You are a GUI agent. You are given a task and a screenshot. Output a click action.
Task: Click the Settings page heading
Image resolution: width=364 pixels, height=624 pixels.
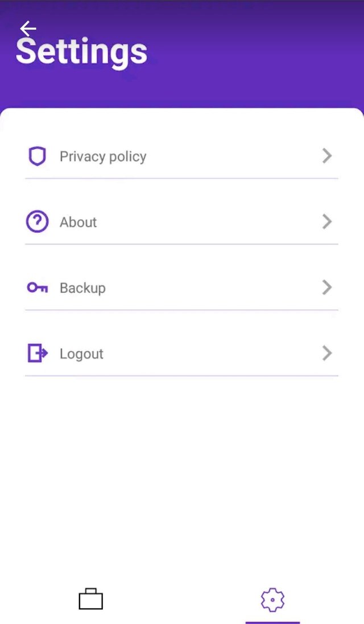coord(81,52)
